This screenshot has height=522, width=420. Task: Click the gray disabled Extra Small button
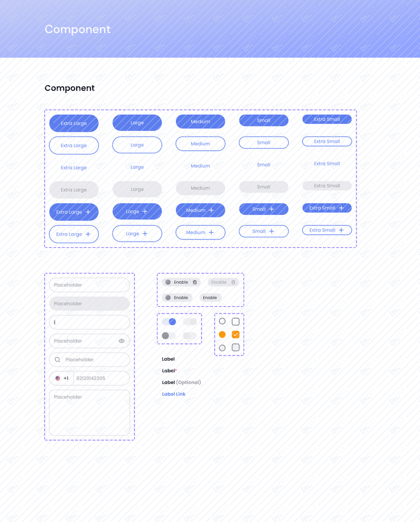coord(327,186)
